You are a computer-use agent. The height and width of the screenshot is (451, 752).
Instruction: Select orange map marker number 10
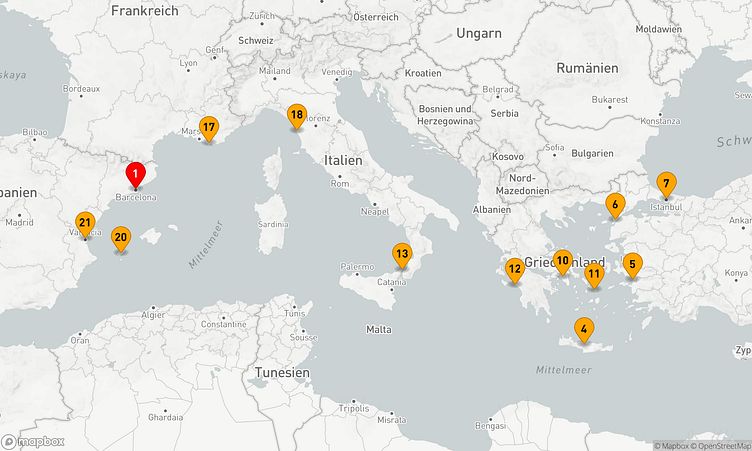tap(563, 261)
